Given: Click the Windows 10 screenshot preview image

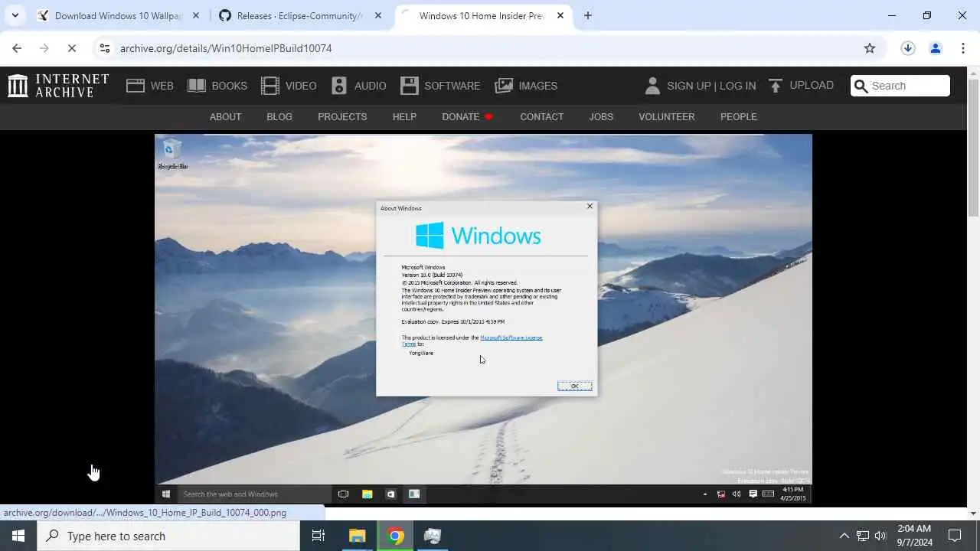Looking at the screenshot, I should (483, 319).
